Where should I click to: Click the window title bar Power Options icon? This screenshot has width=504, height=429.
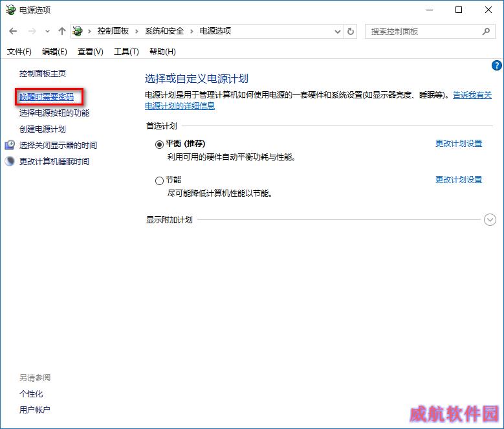point(10,10)
